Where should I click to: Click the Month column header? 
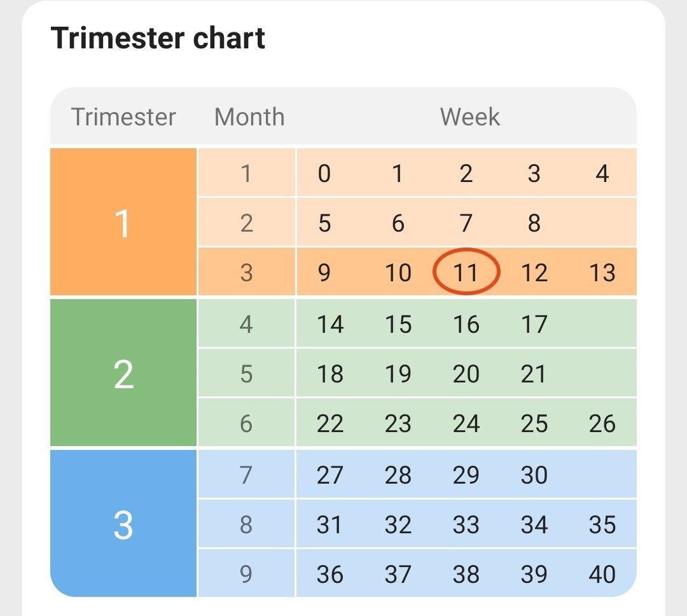[249, 117]
